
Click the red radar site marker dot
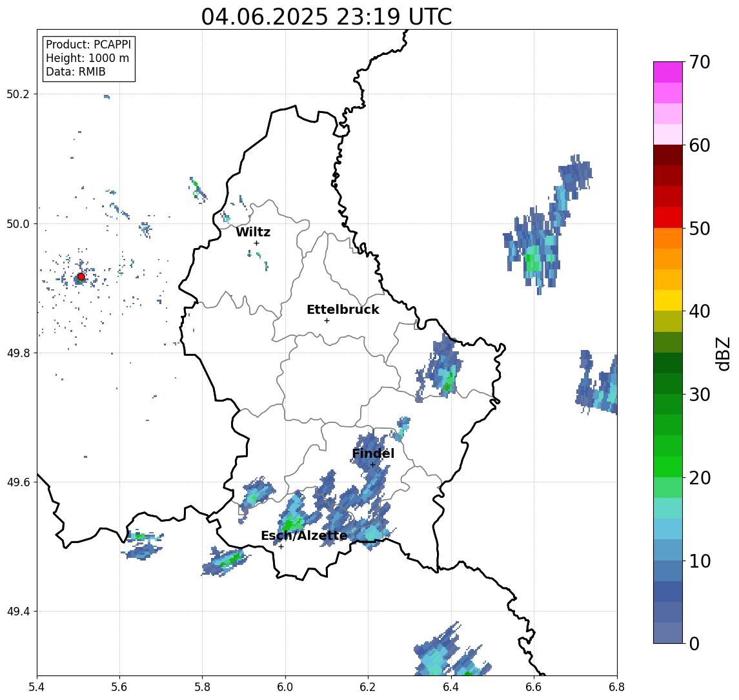click(x=81, y=277)
